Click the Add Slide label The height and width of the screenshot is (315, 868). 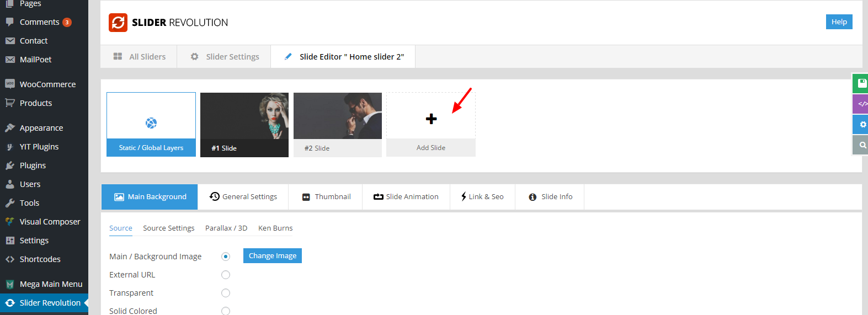[431, 148]
